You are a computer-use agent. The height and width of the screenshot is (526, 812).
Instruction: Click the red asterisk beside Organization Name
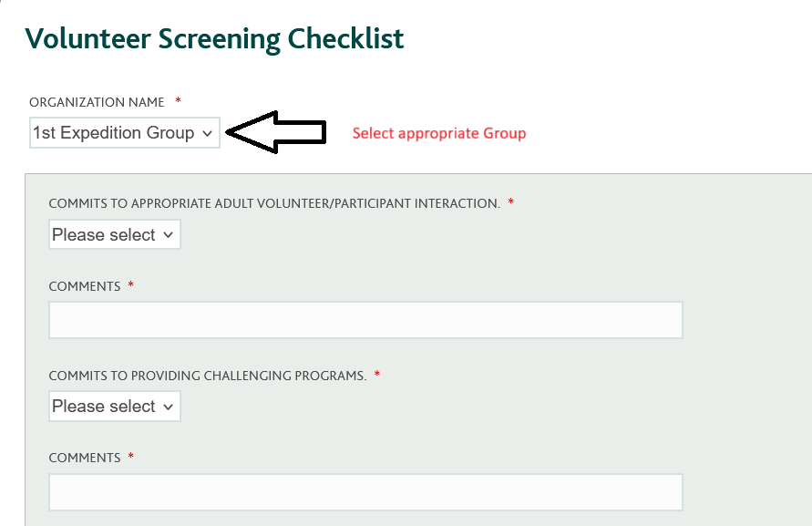tap(178, 100)
